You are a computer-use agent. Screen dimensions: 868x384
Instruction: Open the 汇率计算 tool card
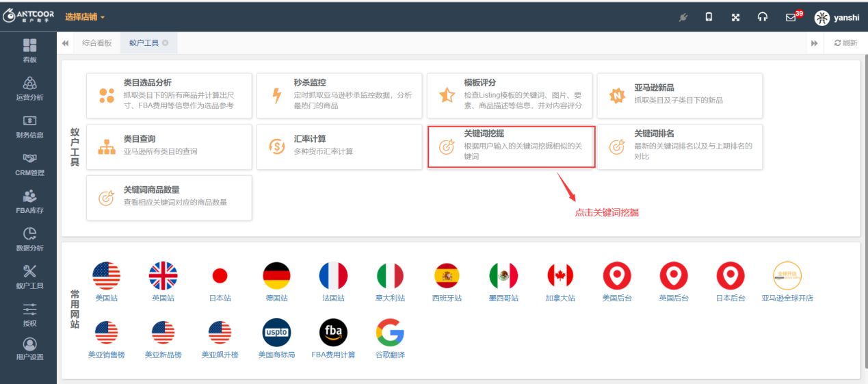click(339, 146)
